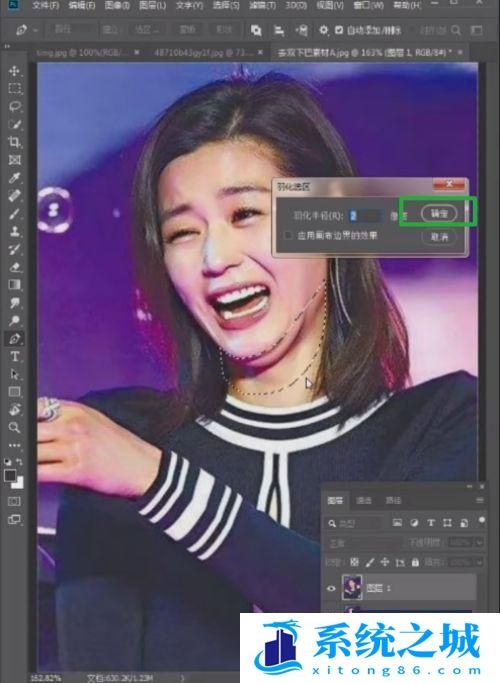Toggle layer filtering on or off

click(482, 520)
